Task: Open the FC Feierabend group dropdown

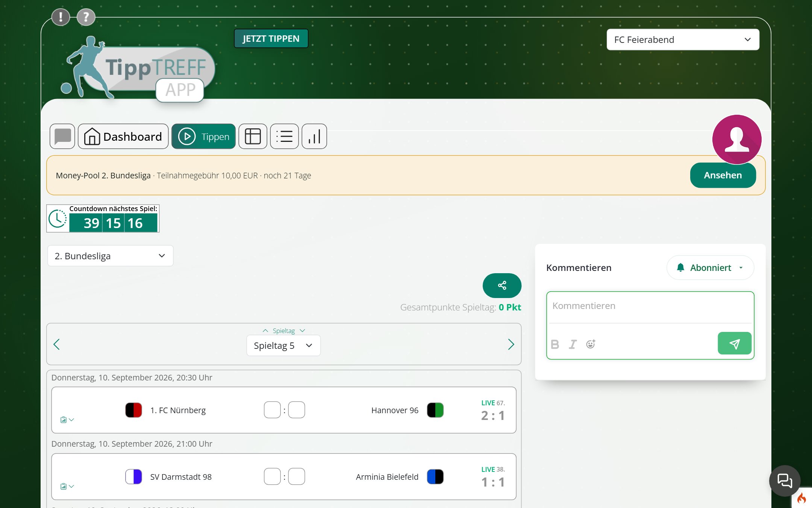Action: coord(683,40)
